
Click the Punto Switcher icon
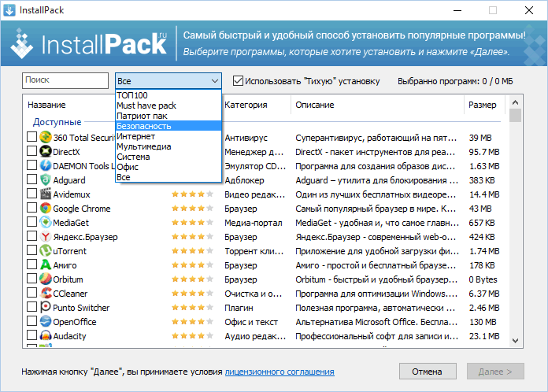click(46, 307)
